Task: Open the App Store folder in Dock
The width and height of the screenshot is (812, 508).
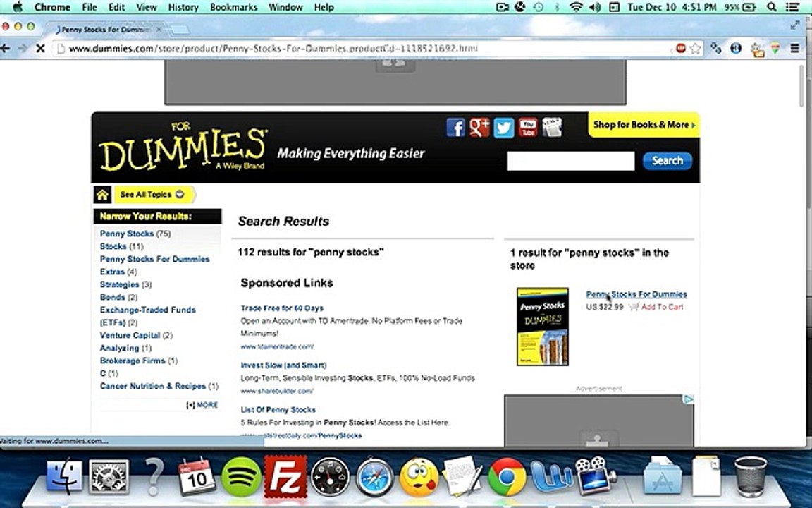Action: (x=662, y=476)
